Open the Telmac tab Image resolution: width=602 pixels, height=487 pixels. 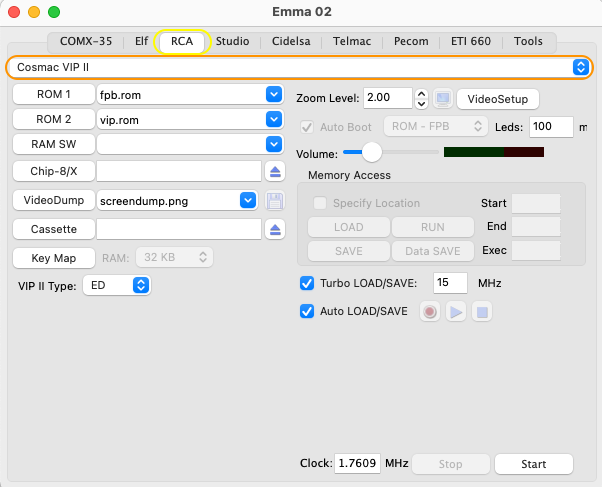352,41
